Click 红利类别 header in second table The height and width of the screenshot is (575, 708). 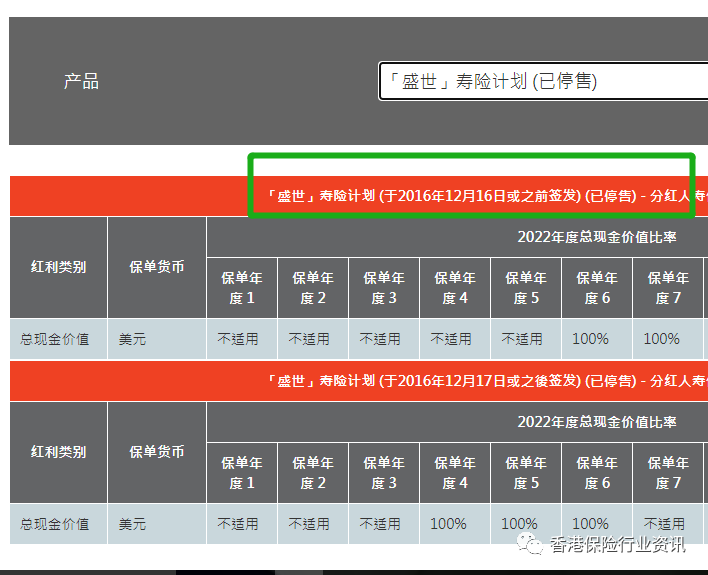point(58,452)
